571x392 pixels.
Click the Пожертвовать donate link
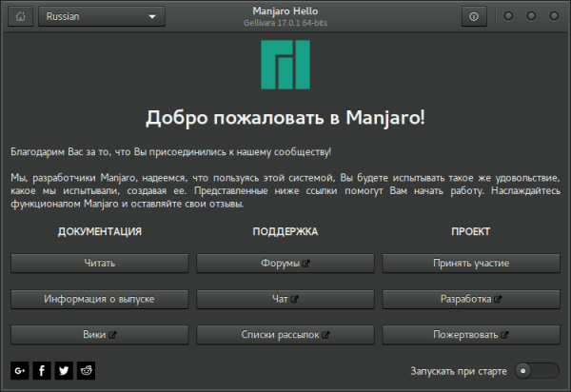tap(471, 335)
